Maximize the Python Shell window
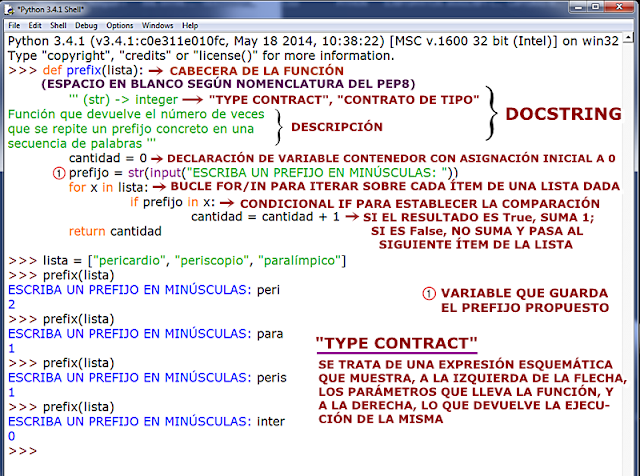 (596, 7)
